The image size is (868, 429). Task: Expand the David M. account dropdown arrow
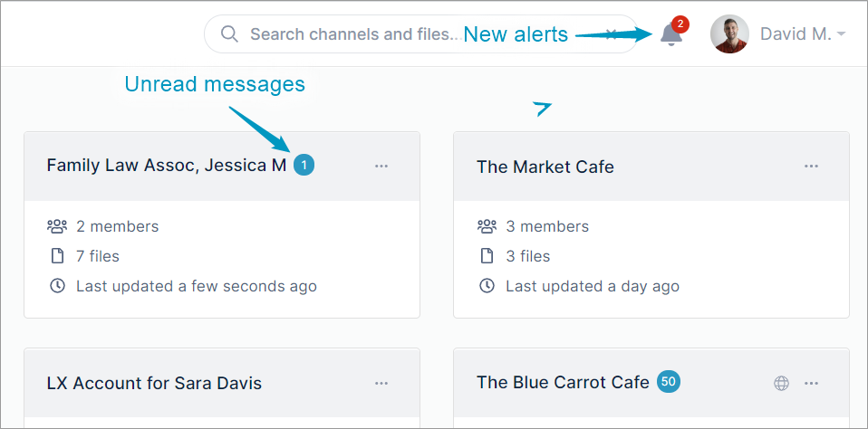841,34
